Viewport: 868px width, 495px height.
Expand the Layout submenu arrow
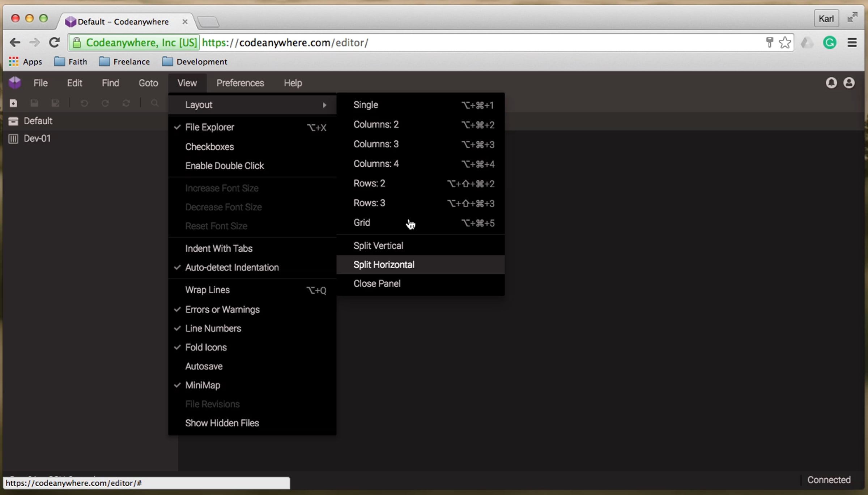(x=324, y=105)
